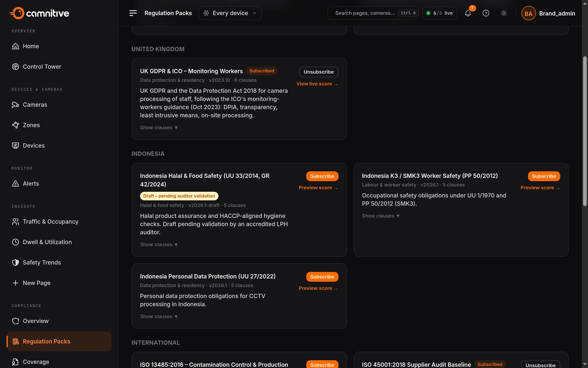Click the Safety Trends shield icon
This screenshot has height=368, width=588.
tap(16, 262)
